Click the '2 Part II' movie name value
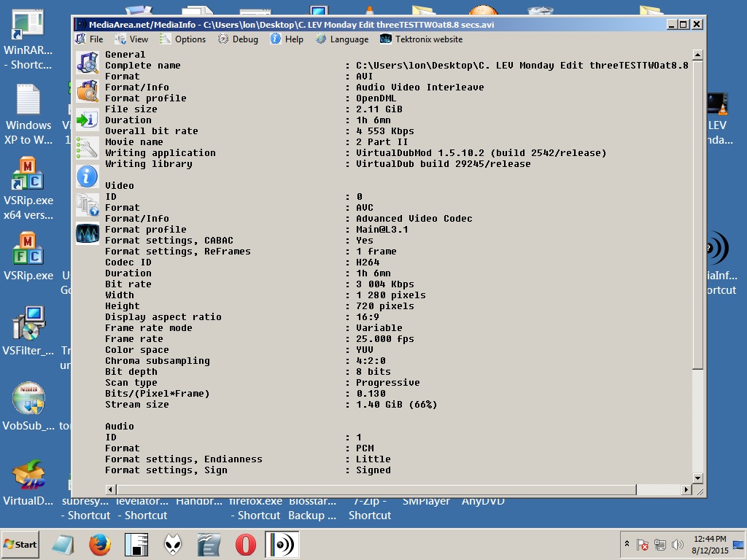Screen dimensions: 747x560 click(382, 142)
